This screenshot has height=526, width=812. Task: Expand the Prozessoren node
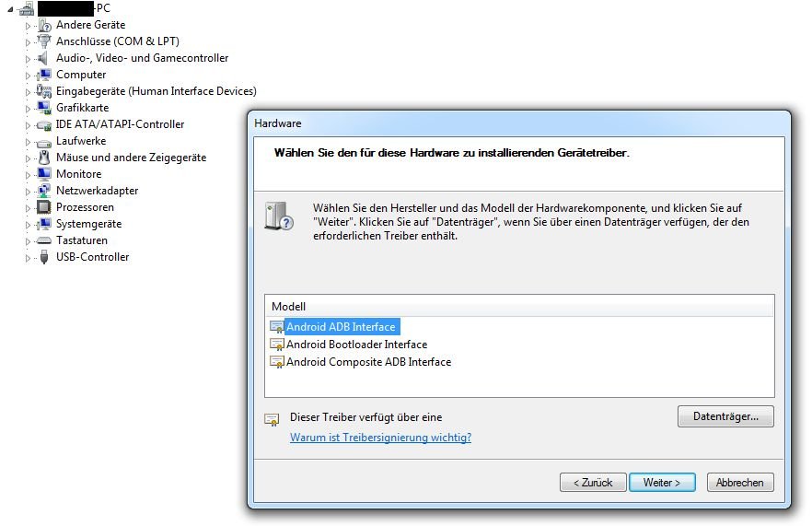point(28,208)
